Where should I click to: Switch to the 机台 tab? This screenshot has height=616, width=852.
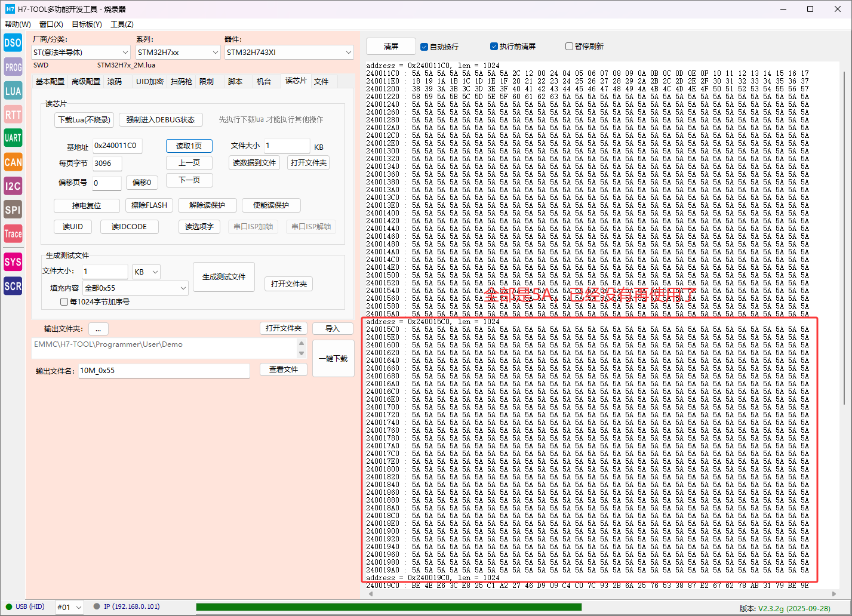click(264, 82)
